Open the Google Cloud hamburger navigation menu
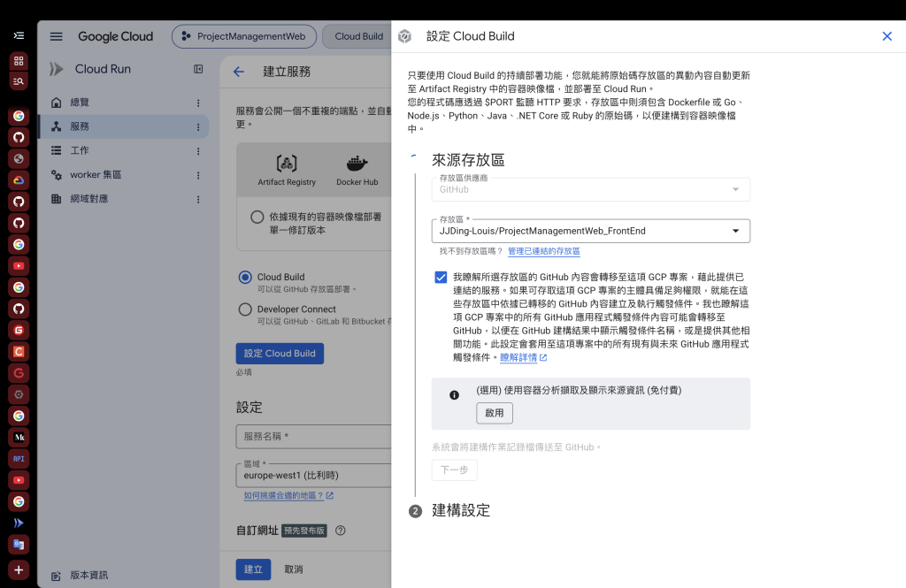Viewport: 906px width, 588px height. 56,36
